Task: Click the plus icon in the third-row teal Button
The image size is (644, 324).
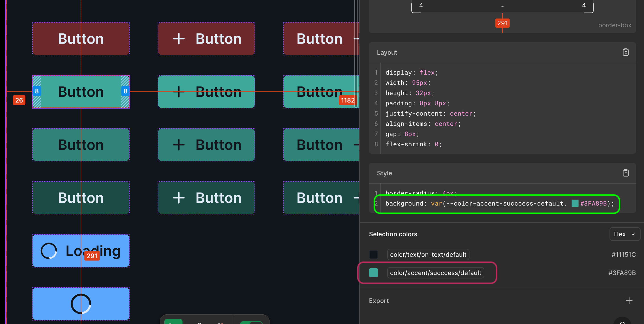Action: coord(179,145)
